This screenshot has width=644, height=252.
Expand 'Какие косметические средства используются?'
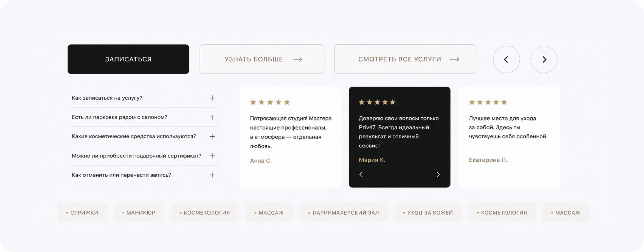tap(145, 137)
